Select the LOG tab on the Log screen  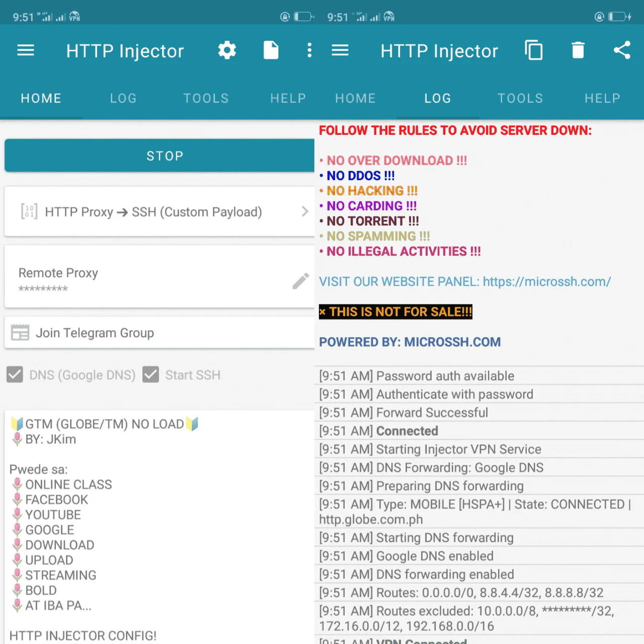pyautogui.click(x=438, y=98)
